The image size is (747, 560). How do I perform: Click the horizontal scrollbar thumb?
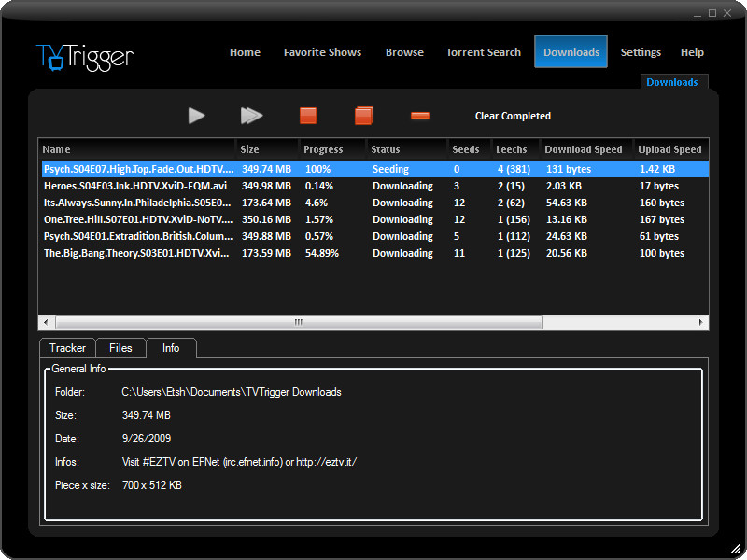point(299,322)
